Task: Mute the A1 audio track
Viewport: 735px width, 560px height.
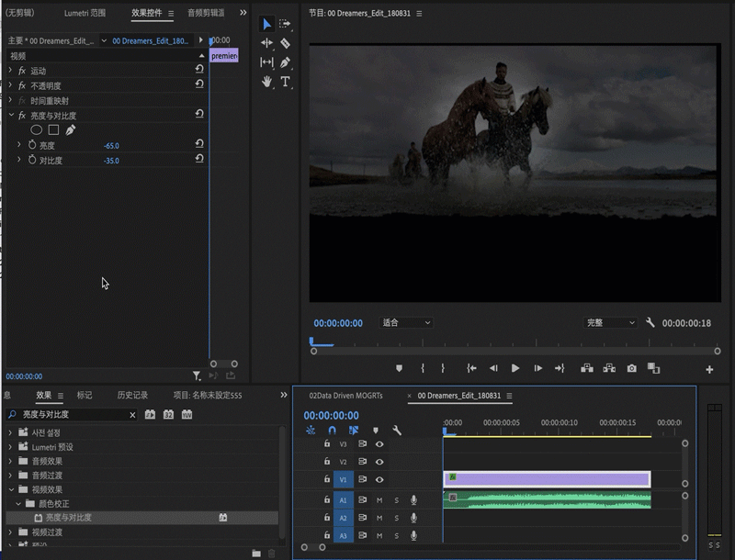Action: (x=379, y=499)
